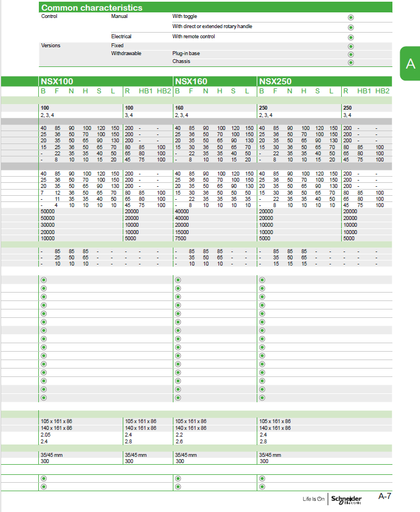The width and height of the screenshot is (420, 512).
Task: Click the Withdrawable version label
Action: (x=126, y=53)
